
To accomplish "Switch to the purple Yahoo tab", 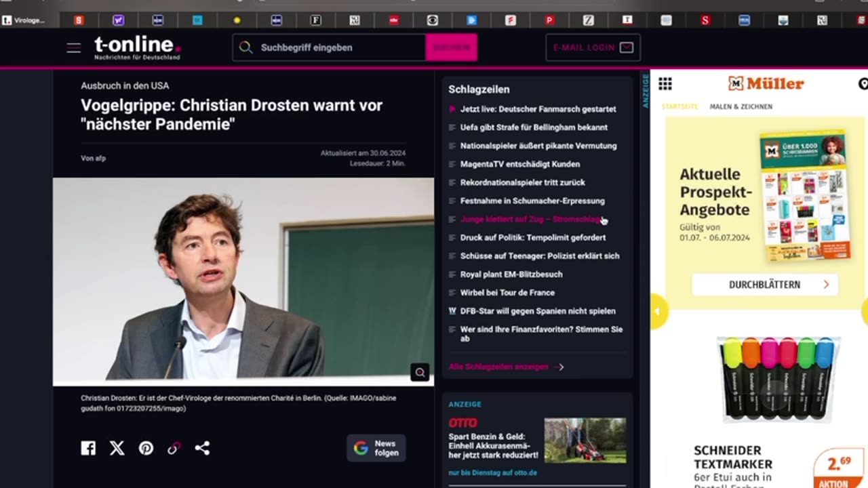I will point(119,20).
